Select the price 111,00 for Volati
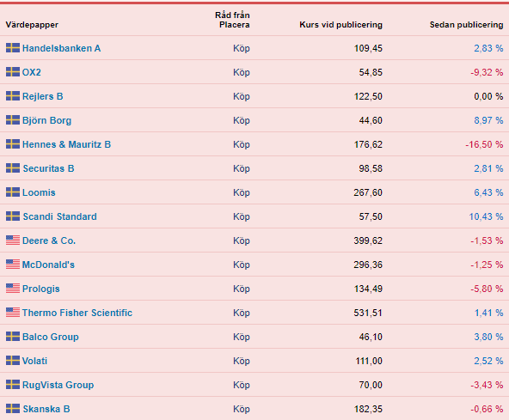Viewport: 509px width, 420px height. (x=369, y=361)
